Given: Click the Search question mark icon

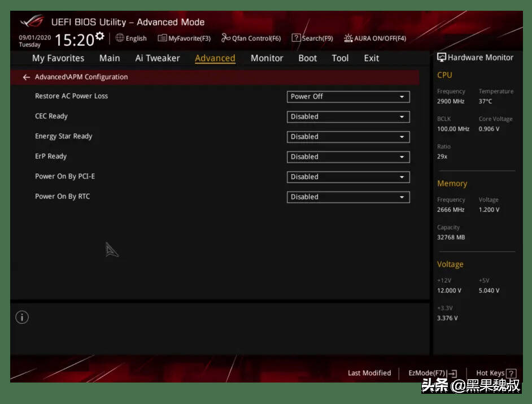Looking at the screenshot, I should click(296, 38).
